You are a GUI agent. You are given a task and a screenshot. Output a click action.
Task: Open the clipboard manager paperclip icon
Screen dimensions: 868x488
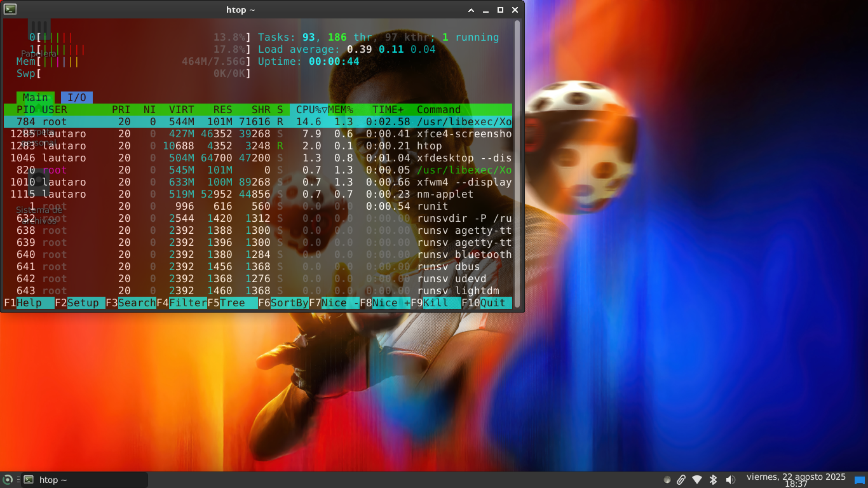tap(681, 480)
